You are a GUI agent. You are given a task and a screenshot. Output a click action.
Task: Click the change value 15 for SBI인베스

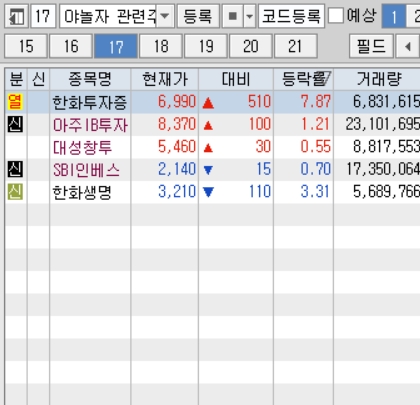click(x=264, y=169)
